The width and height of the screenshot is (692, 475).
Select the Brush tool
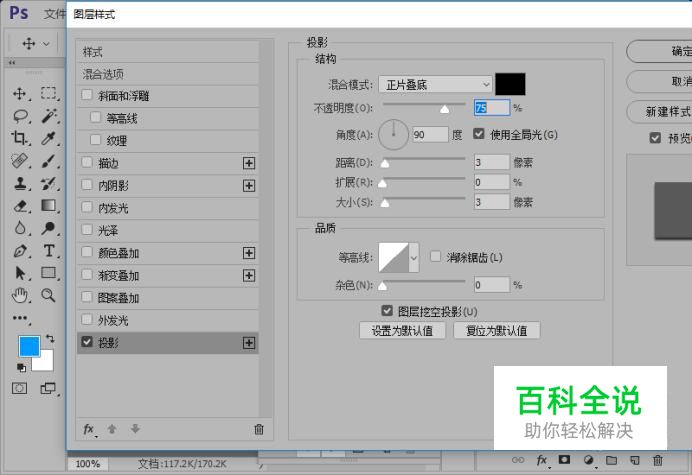tap(49, 161)
